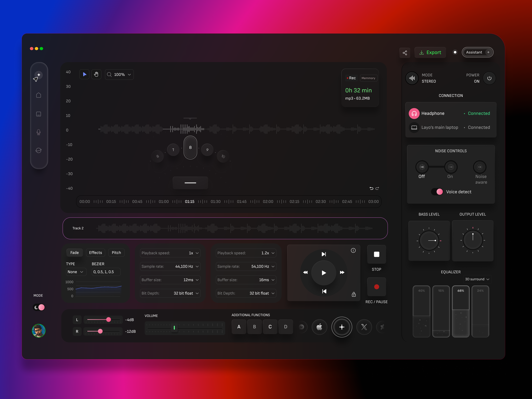This screenshot has width=532, height=399.
Task: Open the share options near Export
Action: click(405, 52)
